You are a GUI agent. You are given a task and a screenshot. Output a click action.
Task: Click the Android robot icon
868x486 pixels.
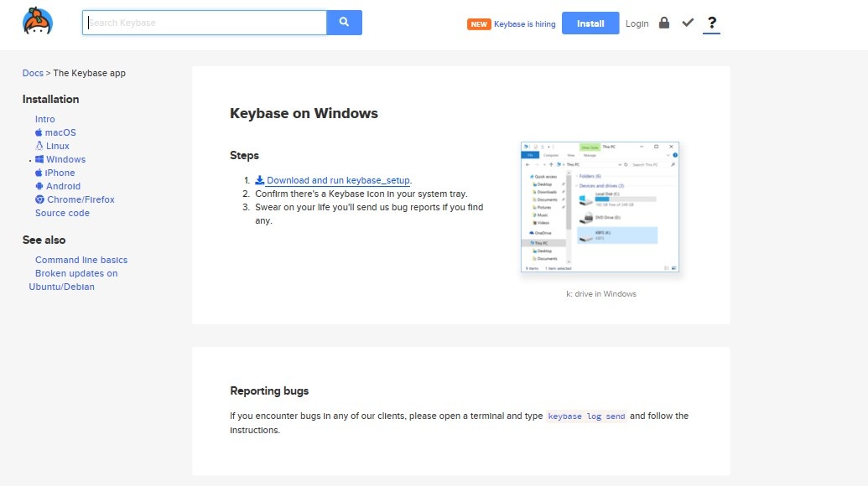[x=39, y=186]
